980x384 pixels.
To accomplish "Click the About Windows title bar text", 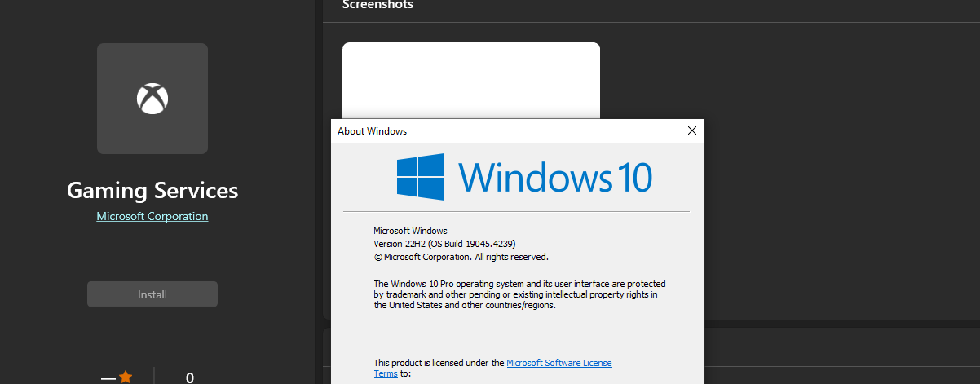I will 372,130.
